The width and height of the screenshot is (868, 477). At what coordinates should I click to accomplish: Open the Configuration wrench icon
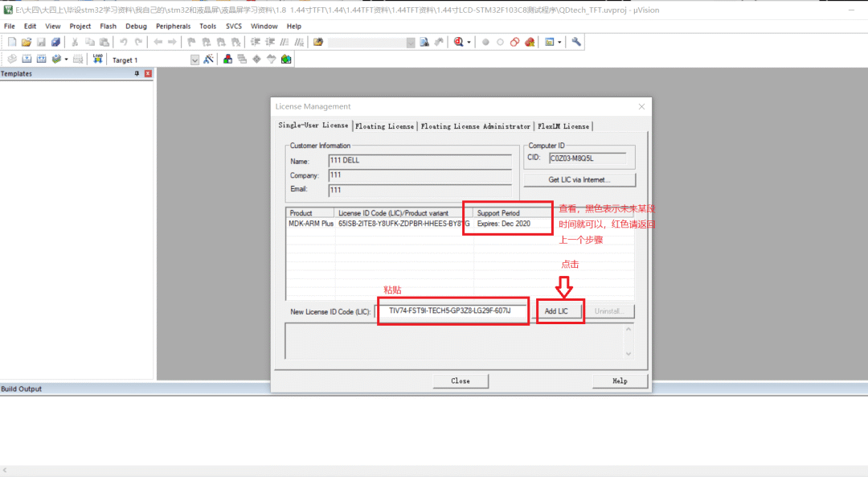576,42
